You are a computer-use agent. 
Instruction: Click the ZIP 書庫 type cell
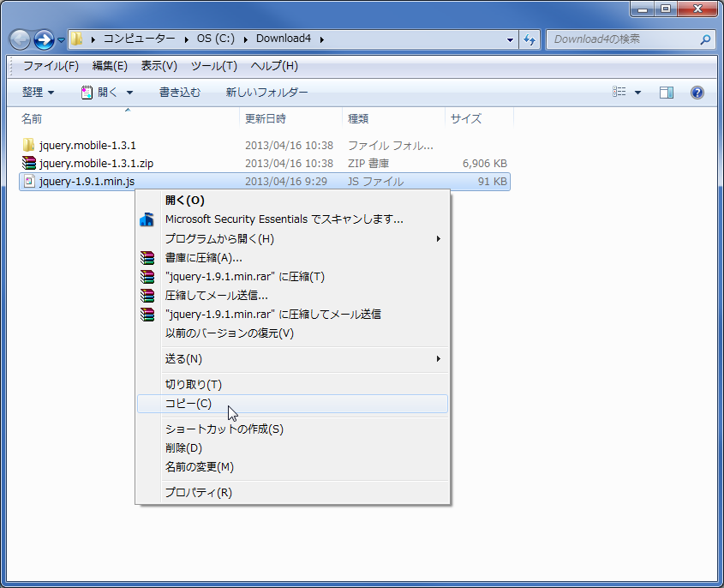pyautogui.click(x=368, y=164)
